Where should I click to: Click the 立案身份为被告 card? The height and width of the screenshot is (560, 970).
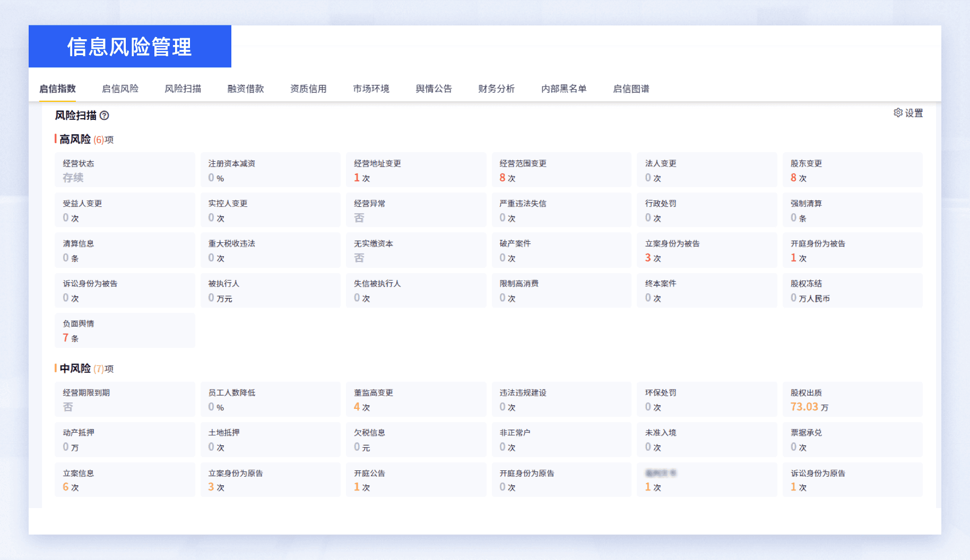pyautogui.click(x=706, y=250)
